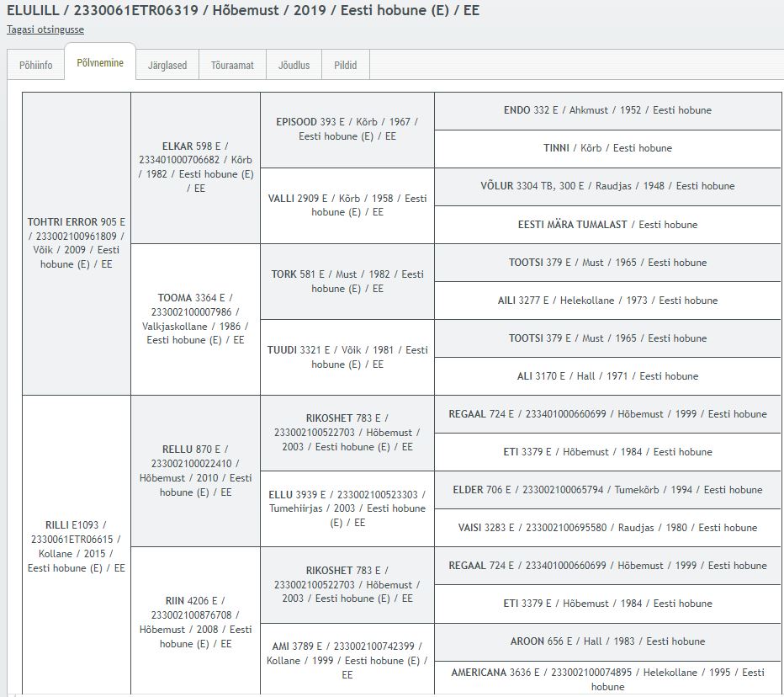Screen dimensions: 784x697
Task: Select the AMI 3789 E cell
Action: 347,660
